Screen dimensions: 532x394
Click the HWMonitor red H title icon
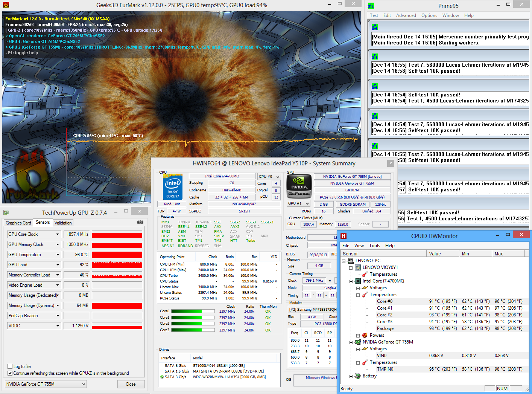pos(343,236)
